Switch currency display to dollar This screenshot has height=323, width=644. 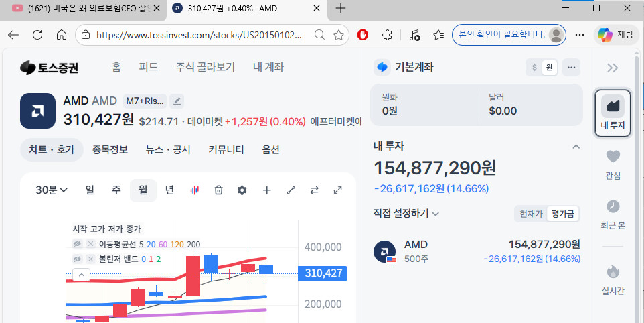[534, 68]
